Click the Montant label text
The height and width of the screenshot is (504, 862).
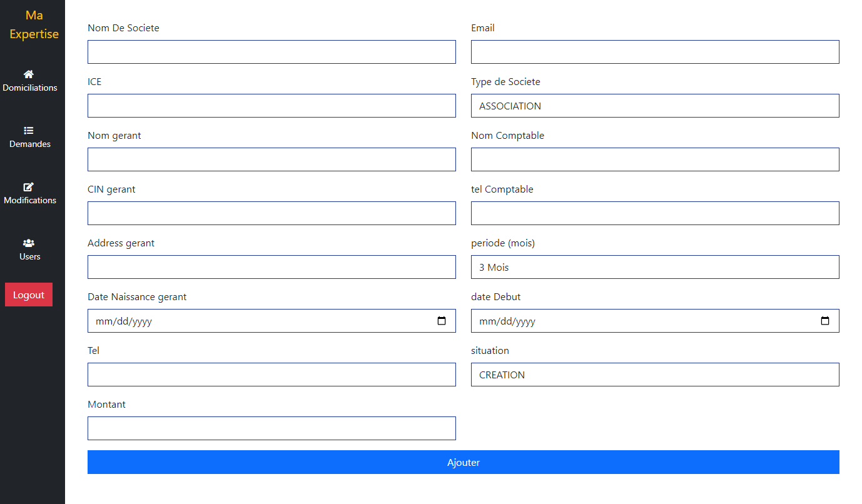(106, 405)
